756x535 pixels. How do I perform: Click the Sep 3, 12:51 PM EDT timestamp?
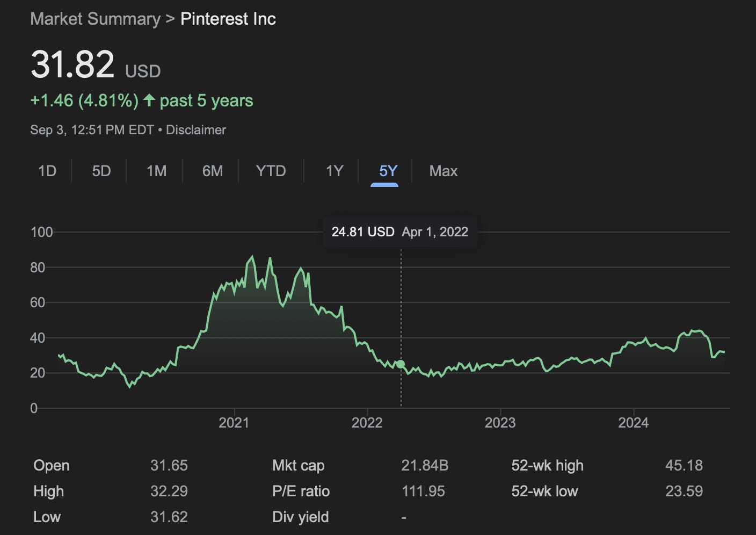click(92, 130)
